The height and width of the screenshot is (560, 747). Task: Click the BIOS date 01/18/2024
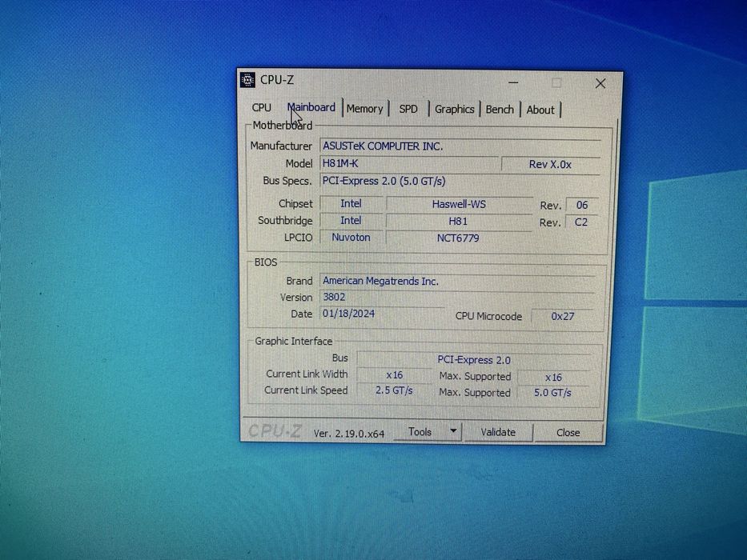[x=382, y=314]
